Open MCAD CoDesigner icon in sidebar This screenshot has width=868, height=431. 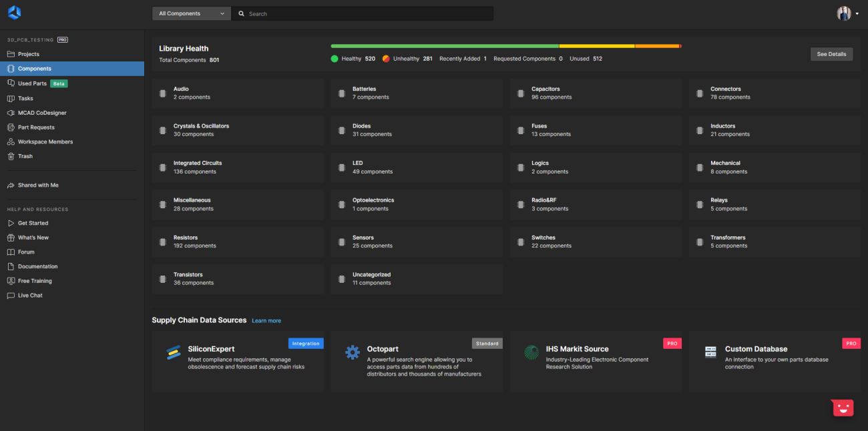point(11,113)
